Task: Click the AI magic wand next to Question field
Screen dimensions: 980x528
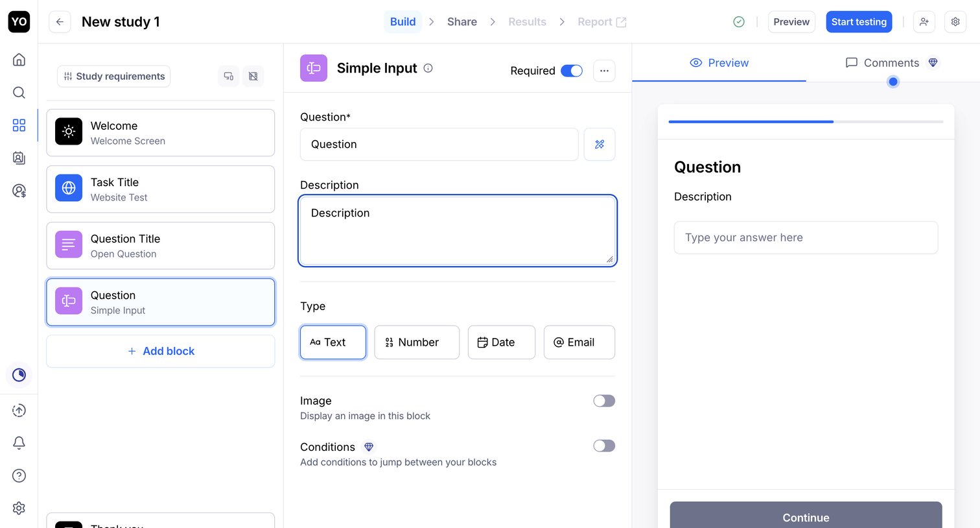Action: [600, 144]
